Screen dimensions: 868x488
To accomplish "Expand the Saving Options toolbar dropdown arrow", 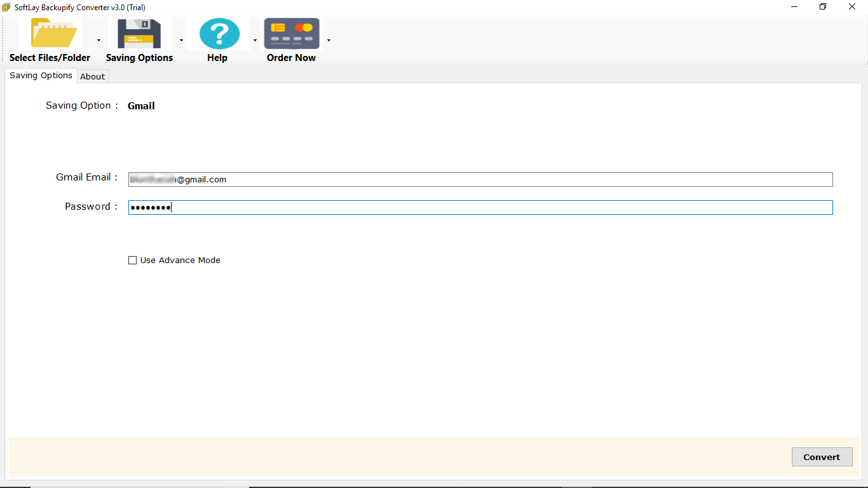I will (181, 41).
